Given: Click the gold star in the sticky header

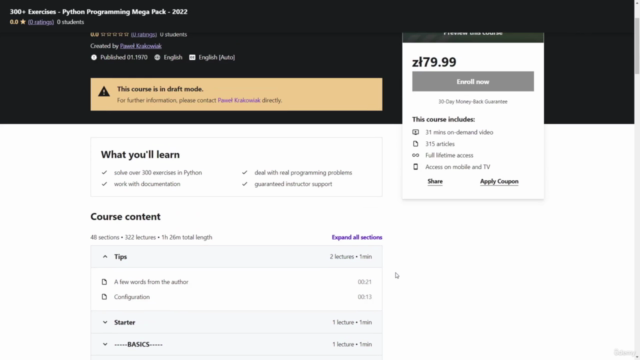Looking at the screenshot, I should 23,22.
